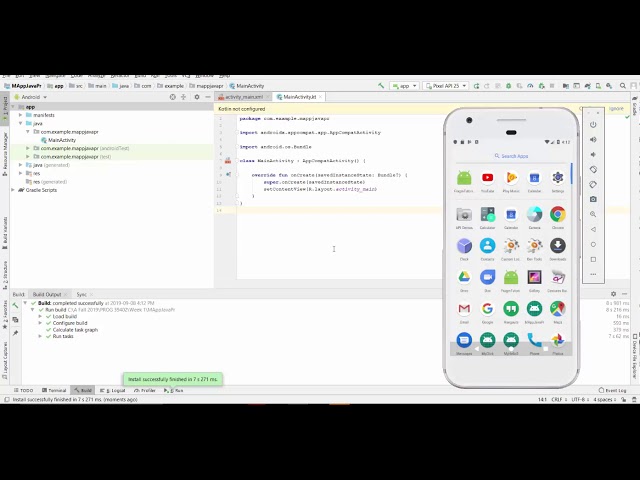The width and height of the screenshot is (640, 480).
Task: Expand the Configure build step
Action: coord(40,323)
